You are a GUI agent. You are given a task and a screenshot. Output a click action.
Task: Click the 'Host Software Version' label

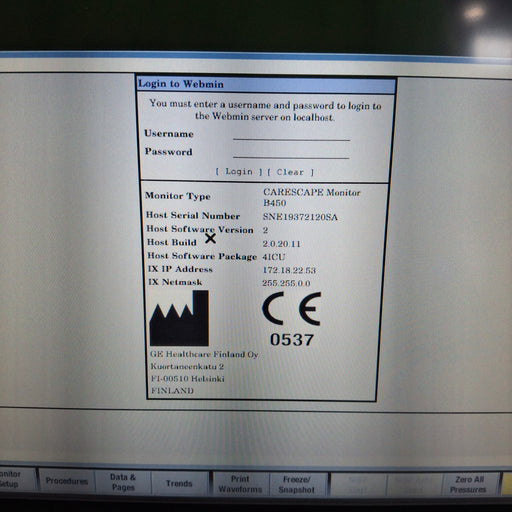pos(200,229)
